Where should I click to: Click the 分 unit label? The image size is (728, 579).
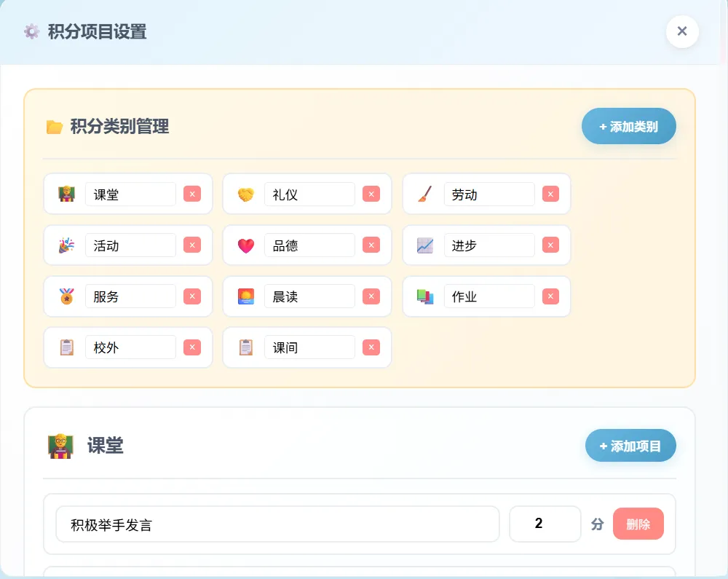pyautogui.click(x=597, y=524)
